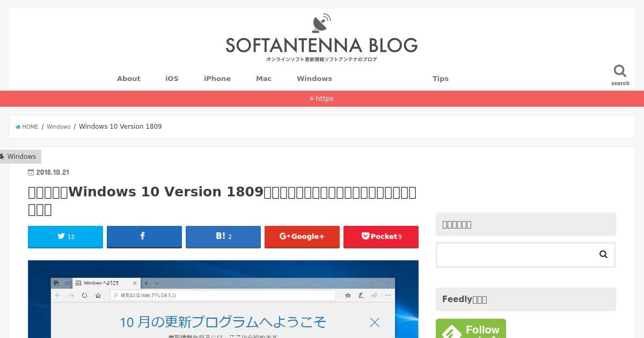Viewport: 644px width, 338px height.
Task: Click the sidebar search submit magnifier icon
Action: pyautogui.click(x=603, y=254)
